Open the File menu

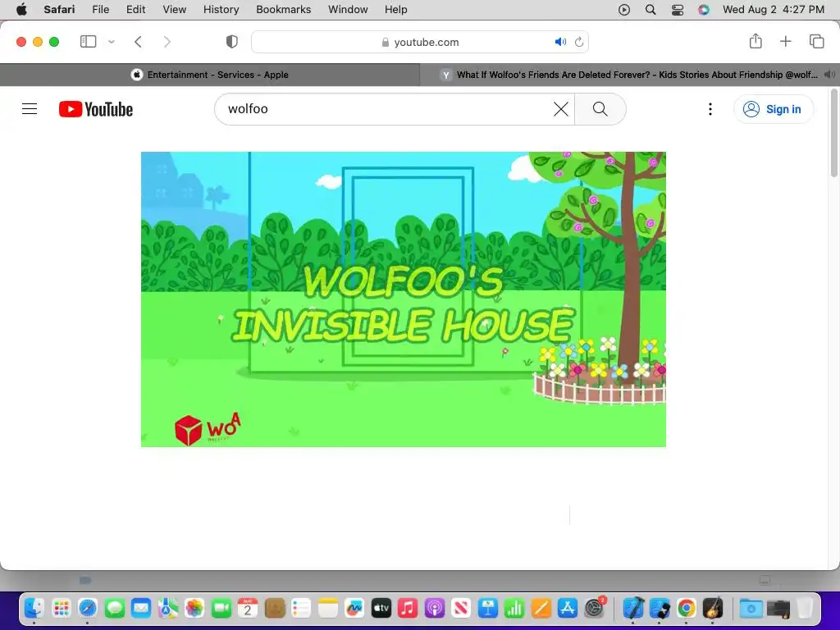coord(101,10)
